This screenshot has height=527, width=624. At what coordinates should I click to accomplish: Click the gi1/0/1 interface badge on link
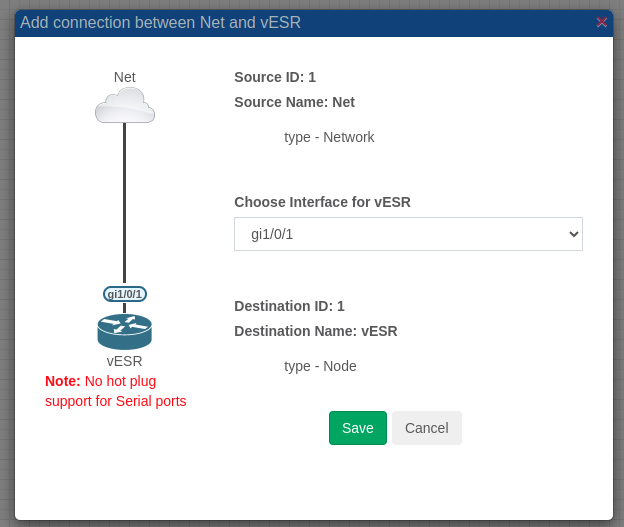(125, 294)
